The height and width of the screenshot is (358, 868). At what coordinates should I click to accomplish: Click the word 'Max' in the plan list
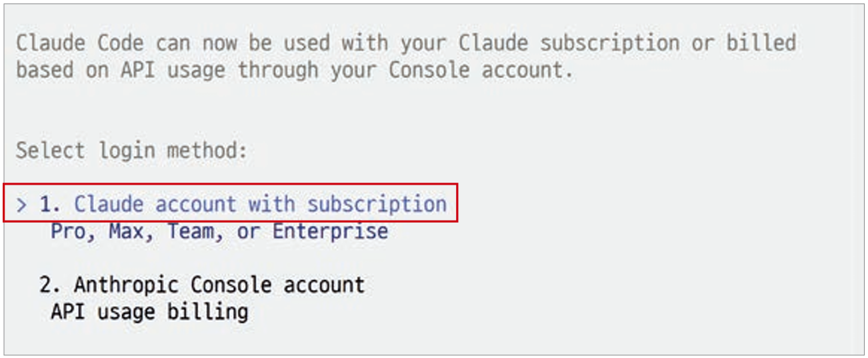click(x=126, y=231)
